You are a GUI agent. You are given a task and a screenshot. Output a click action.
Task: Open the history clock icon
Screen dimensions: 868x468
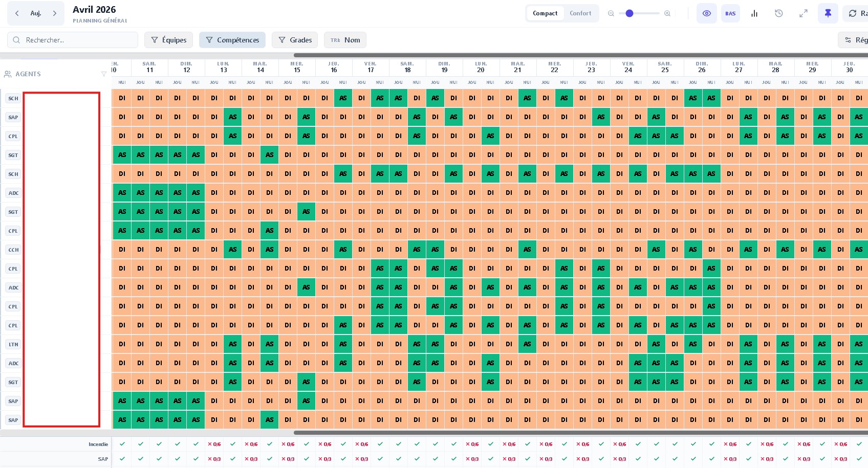(x=779, y=13)
